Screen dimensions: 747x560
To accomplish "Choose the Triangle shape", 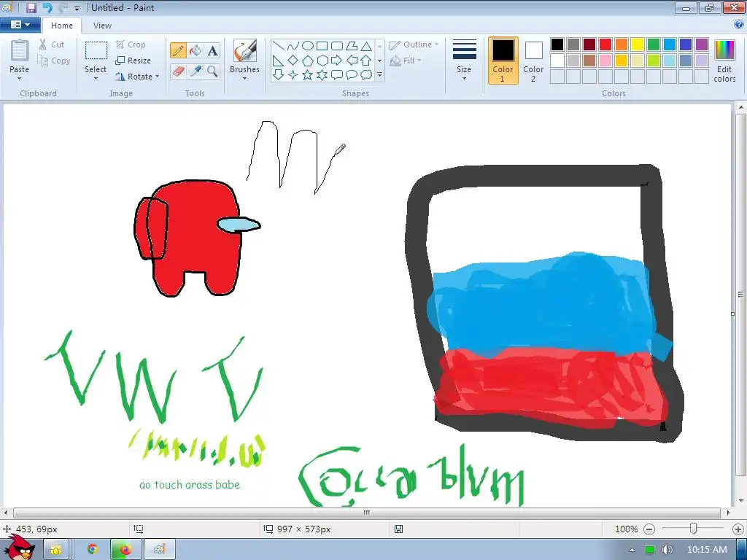I will click(x=366, y=46).
